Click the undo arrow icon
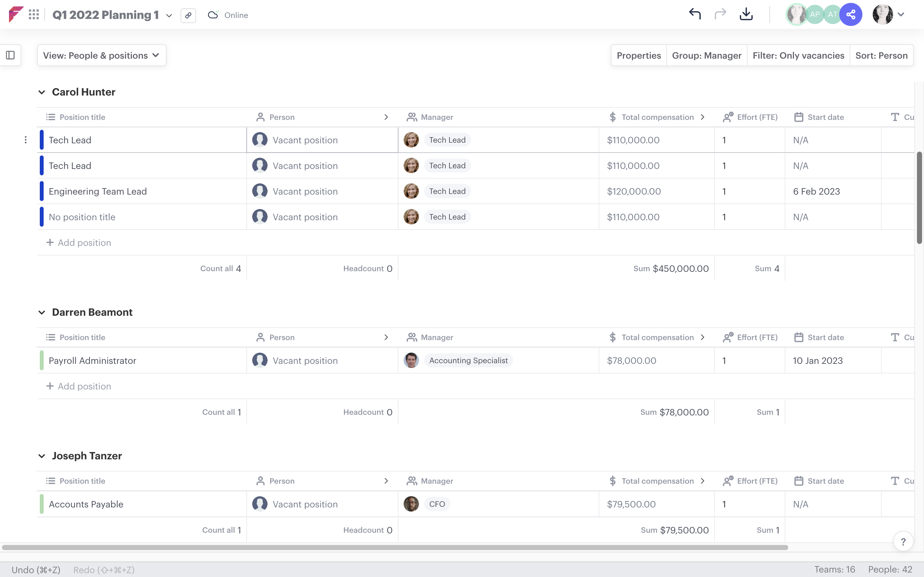 point(695,14)
